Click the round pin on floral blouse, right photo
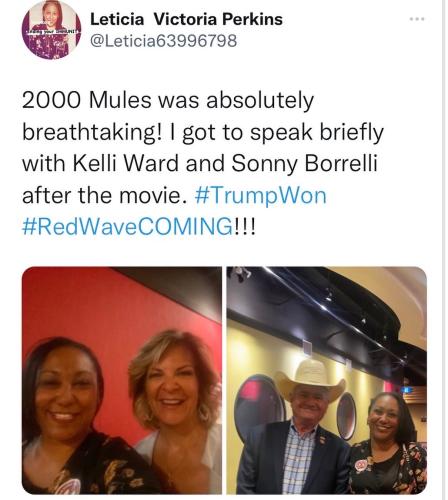Screen dimensions: 448x500 point(360,464)
